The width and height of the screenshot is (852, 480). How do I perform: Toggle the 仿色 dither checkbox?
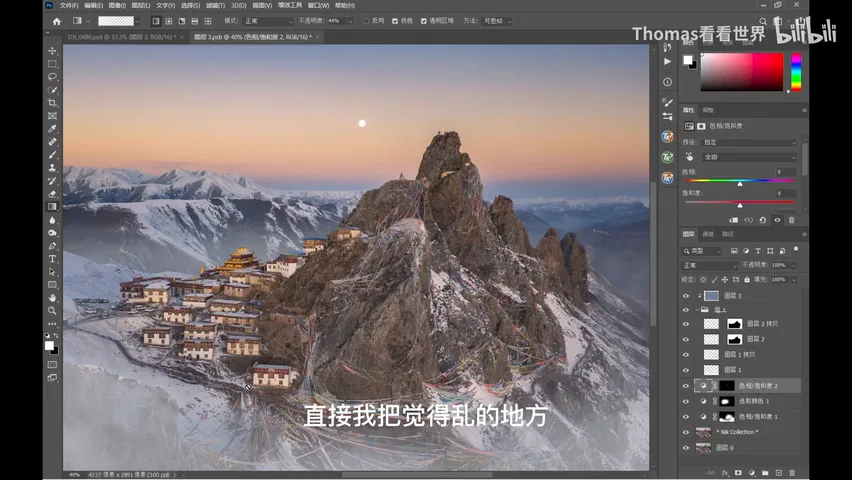[x=395, y=21]
